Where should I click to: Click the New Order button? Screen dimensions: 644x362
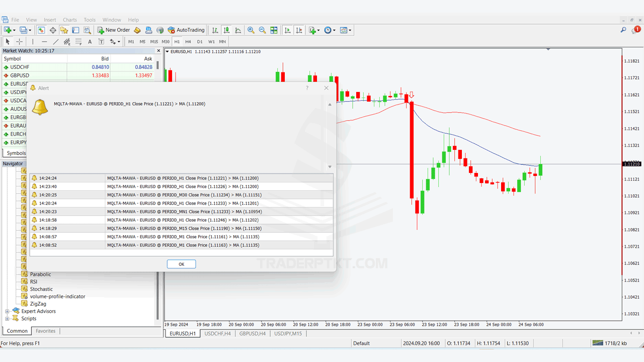tap(114, 30)
